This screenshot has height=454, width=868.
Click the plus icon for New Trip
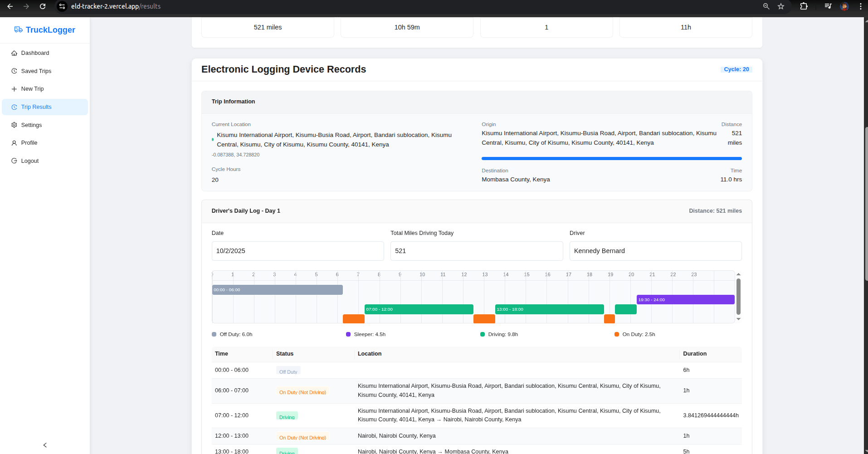pyautogui.click(x=14, y=89)
